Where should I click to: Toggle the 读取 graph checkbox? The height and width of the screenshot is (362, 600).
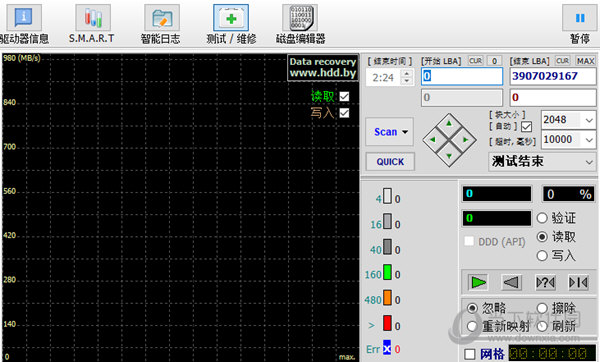(344, 96)
